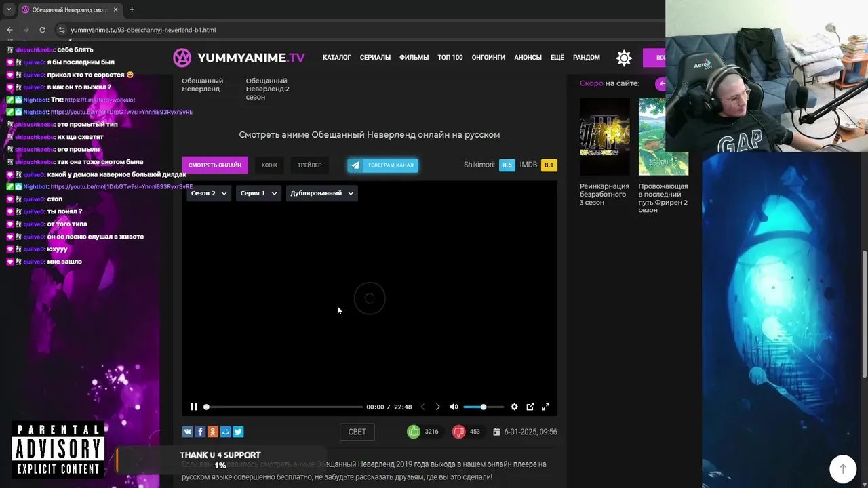Select ТРЕЙЛЕР tab
The image size is (868, 488).
click(309, 165)
